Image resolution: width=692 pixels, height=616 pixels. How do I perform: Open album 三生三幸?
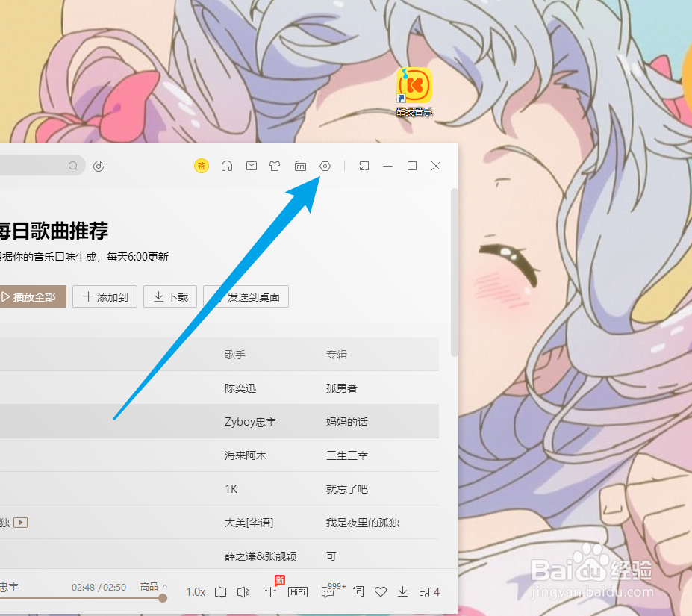pyautogui.click(x=347, y=455)
